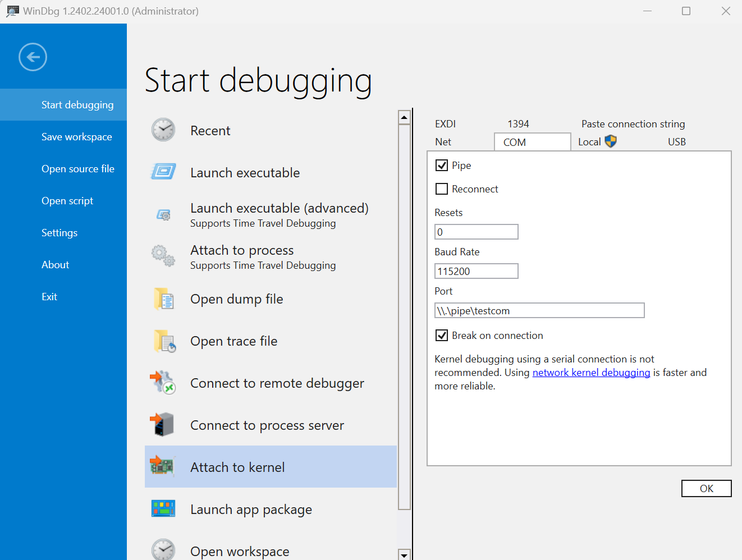Click the Attach to process gears icon

pos(163,256)
